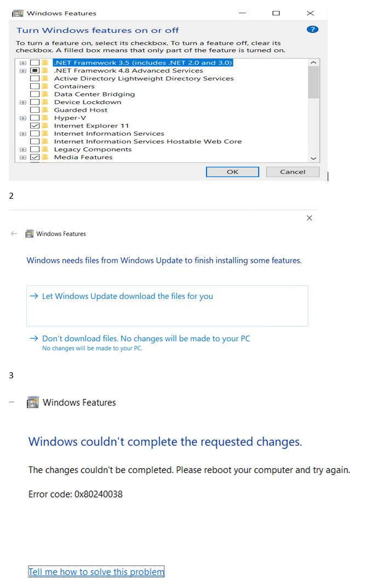Click OK in the Windows Features dialog
The height and width of the screenshot is (588, 371).
(x=232, y=172)
